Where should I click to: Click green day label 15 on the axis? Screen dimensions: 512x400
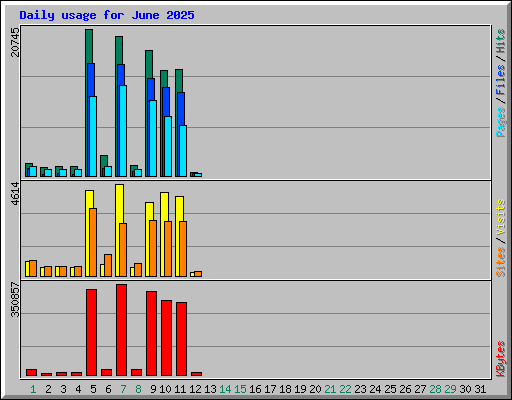pyautogui.click(x=240, y=389)
